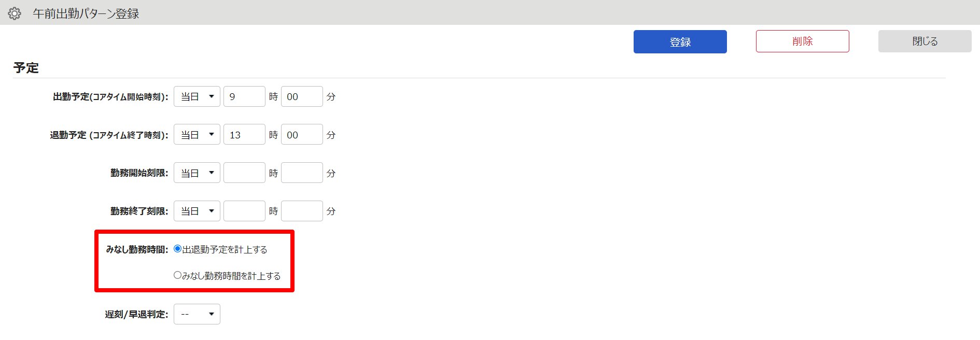
Task: Click the gear icon beside 午前出勤パターン登録
Action: tap(15, 13)
